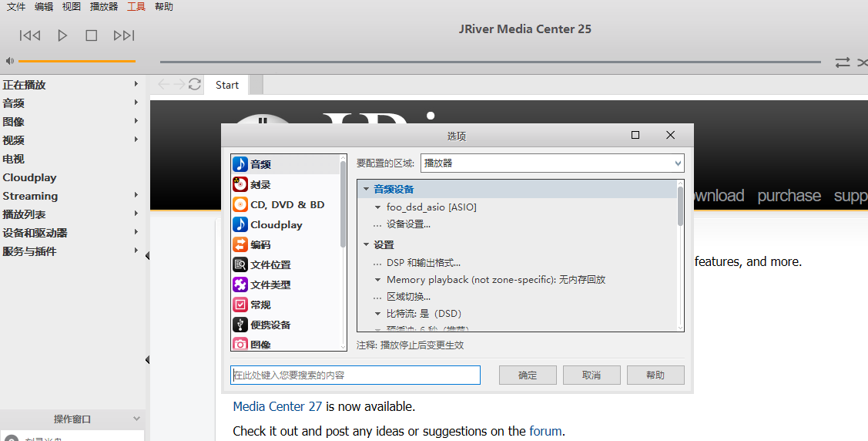The width and height of the screenshot is (868, 441).
Task: Click 取消 button in options dialog
Action: pyautogui.click(x=592, y=375)
